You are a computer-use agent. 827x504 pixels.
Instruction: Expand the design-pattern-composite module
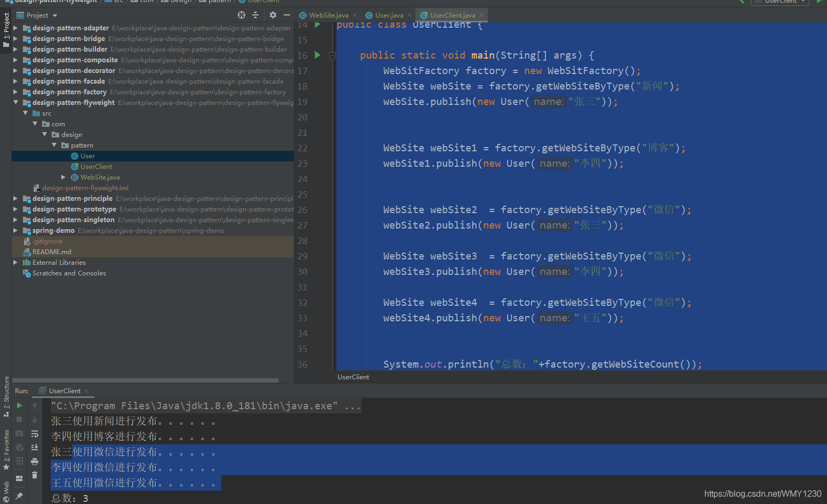15,60
